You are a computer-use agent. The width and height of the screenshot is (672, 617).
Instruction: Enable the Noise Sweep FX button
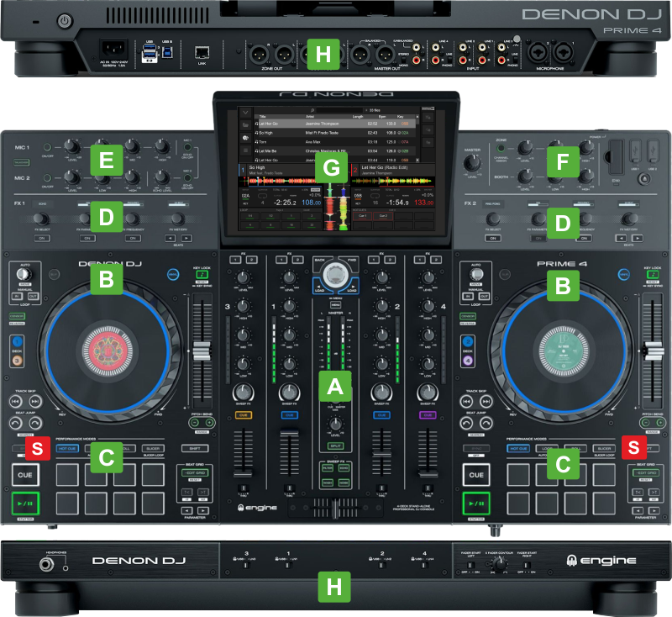point(344,483)
